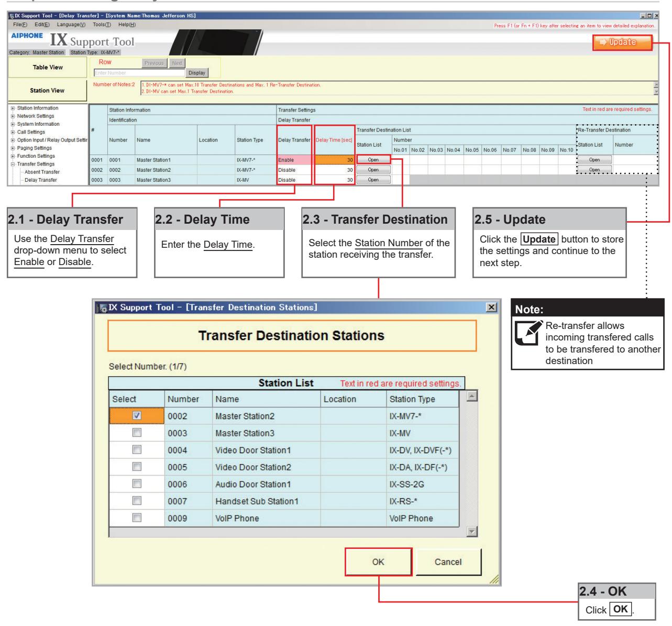
Task: Click "Video Door Station1" name in station list
Action: click(253, 451)
